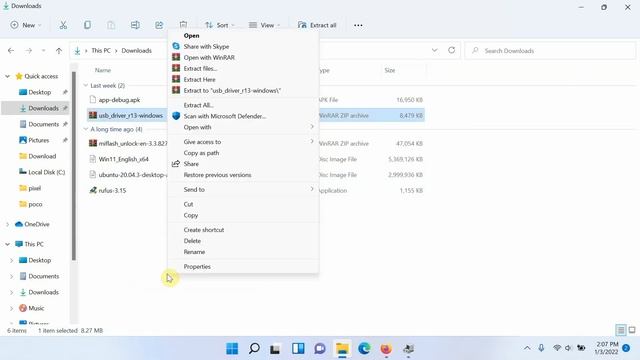This screenshot has height=360, width=640.
Task: Select poco folder in Quick access
Action: point(31,204)
